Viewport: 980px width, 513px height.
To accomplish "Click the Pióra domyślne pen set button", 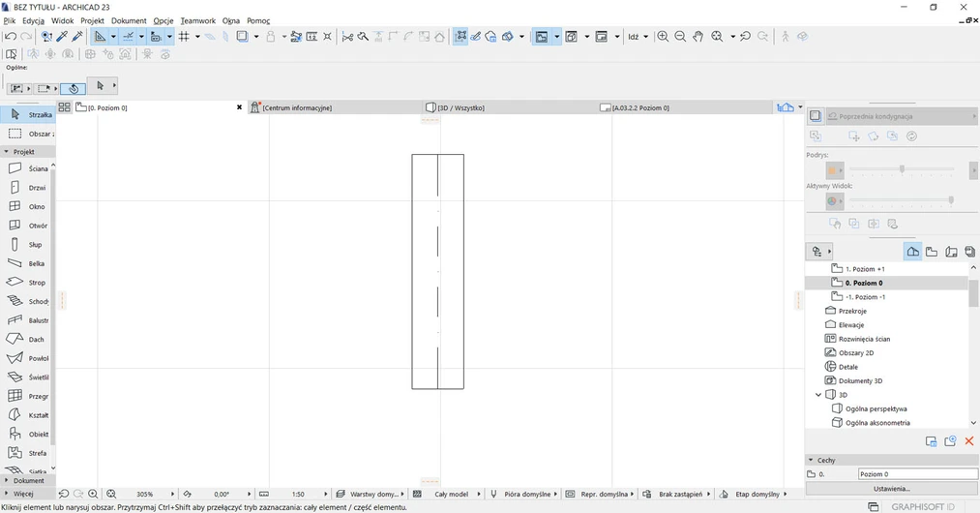I will click(x=523, y=494).
